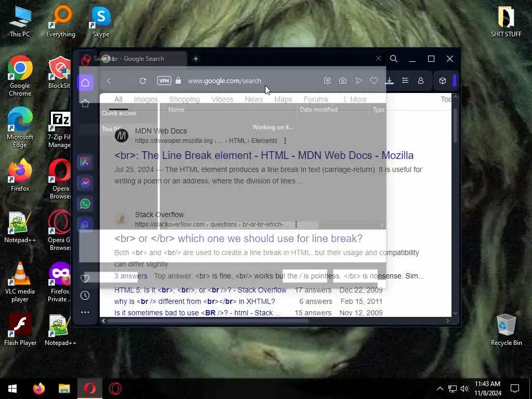The height and width of the screenshot is (399, 532).
Task: Open the Aria AI sidebar icon
Action: point(85,162)
